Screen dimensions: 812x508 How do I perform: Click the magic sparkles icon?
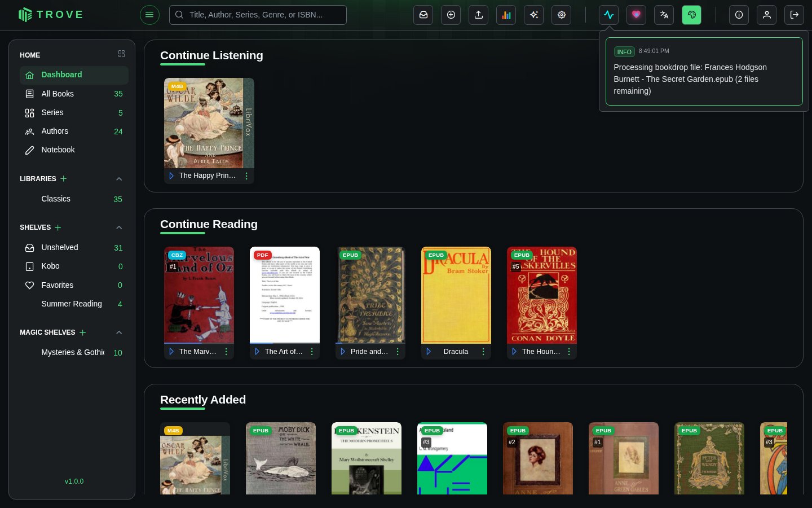(533, 15)
